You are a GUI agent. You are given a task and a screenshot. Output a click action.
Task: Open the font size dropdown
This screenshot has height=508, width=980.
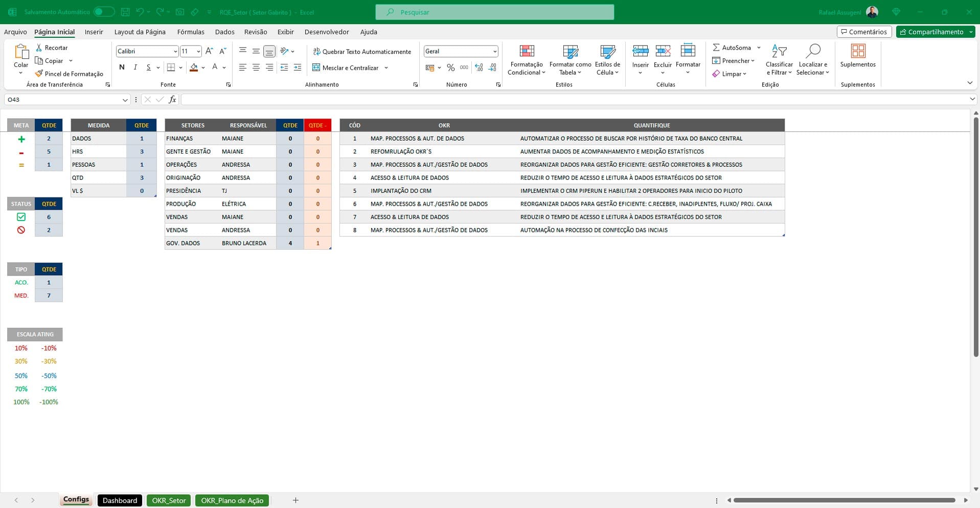tap(198, 51)
